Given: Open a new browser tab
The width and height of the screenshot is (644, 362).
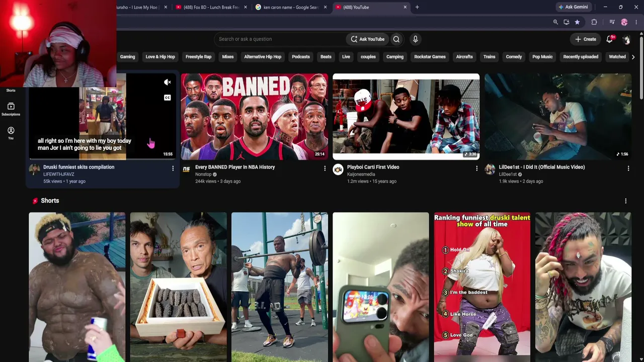Looking at the screenshot, I should point(417,7).
